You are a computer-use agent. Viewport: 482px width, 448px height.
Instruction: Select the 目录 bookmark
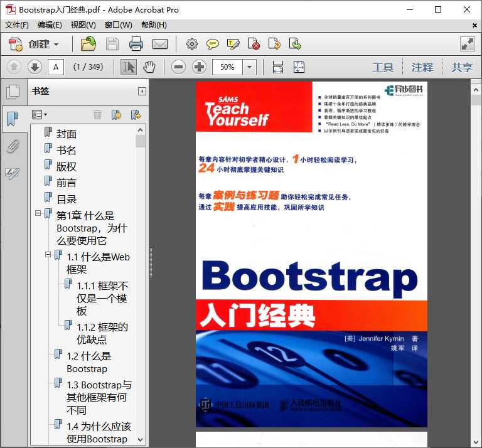pos(67,200)
